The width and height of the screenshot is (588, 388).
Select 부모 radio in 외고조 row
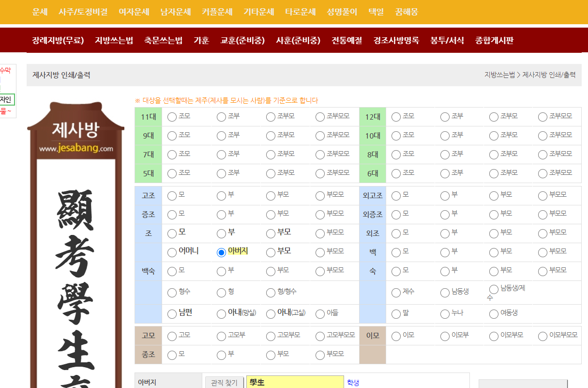[494, 196]
